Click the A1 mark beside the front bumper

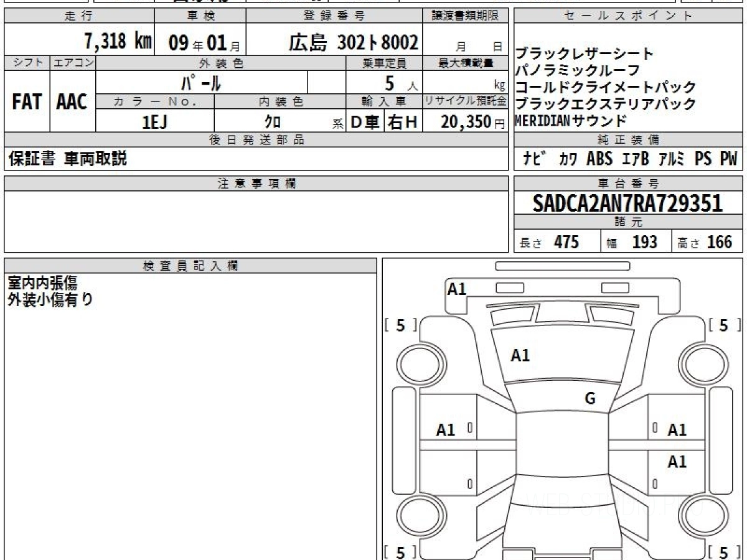click(457, 289)
